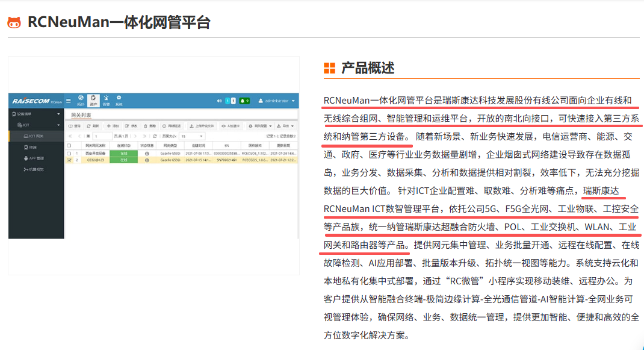Click the row 1 status info icon
The width and height of the screenshot is (644, 350).
pyautogui.click(x=147, y=154)
